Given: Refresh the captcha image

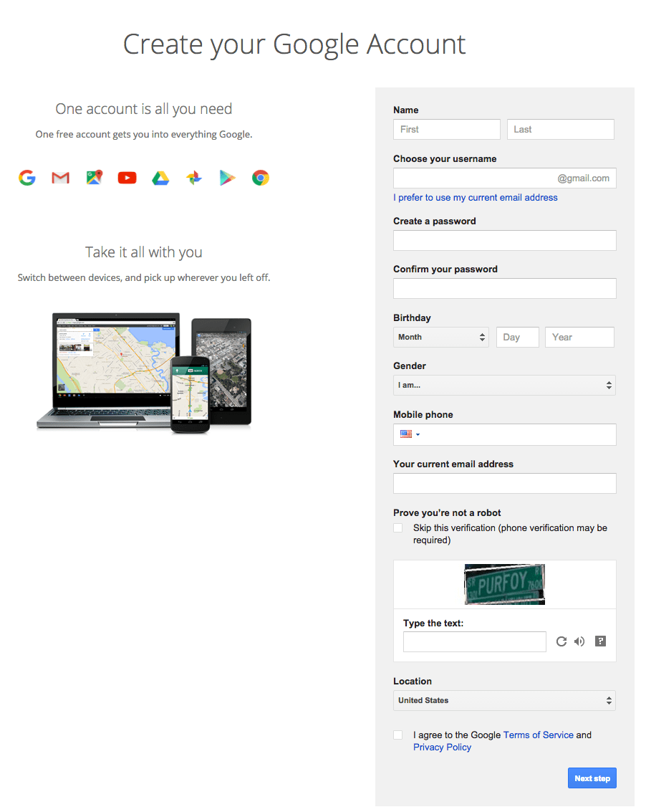Looking at the screenshot, I should [561, 641].
